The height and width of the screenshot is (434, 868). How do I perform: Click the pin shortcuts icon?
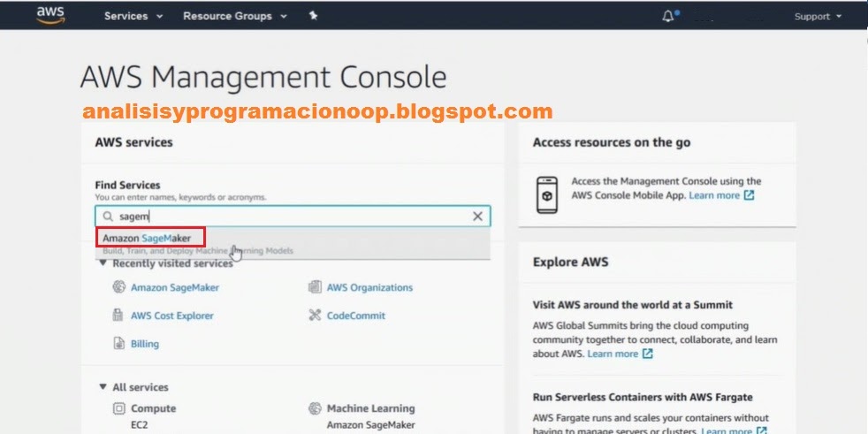[313, 16]
